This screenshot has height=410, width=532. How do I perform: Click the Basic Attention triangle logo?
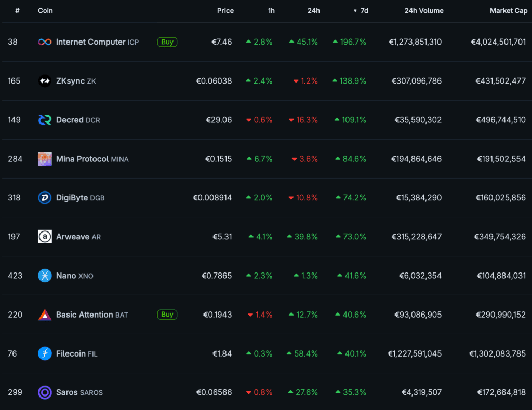tap(45, 315)
